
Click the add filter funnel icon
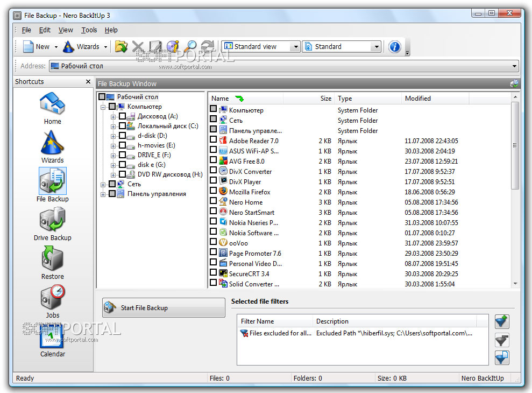tap(501, 321)
